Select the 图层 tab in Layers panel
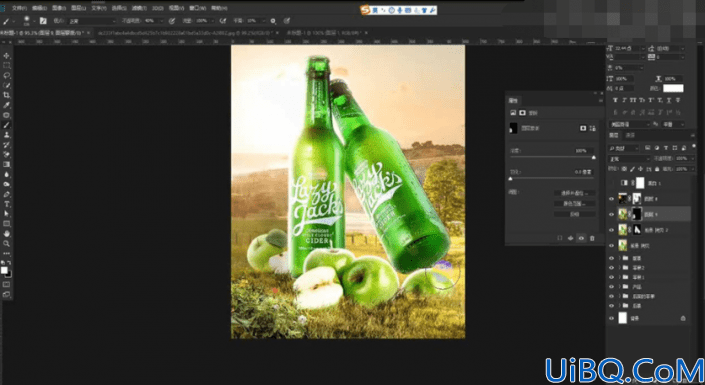Viewport: 705px width, 385px height. [x=614, y=135]
